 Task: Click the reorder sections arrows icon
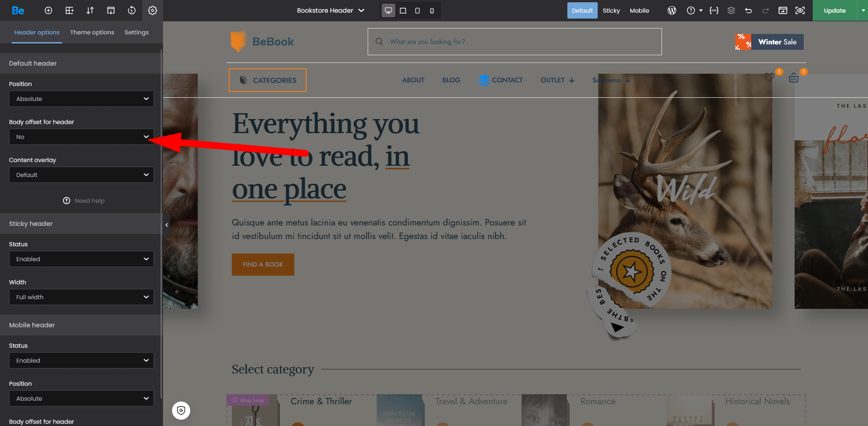90,10
